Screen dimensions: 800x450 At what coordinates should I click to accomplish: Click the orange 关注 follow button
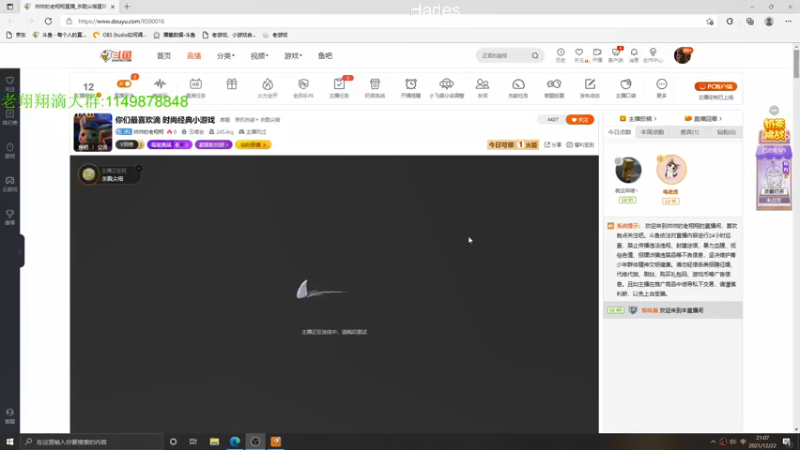(580, 120)
